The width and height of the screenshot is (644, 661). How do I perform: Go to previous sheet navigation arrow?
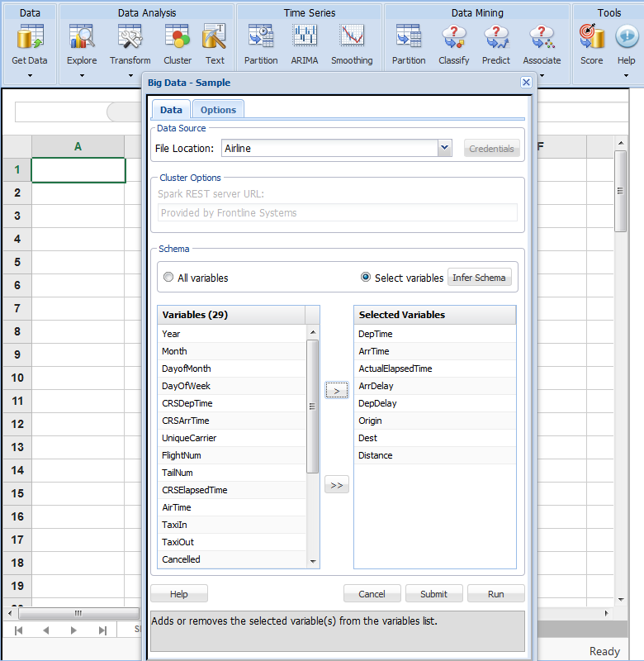(46, 630)
